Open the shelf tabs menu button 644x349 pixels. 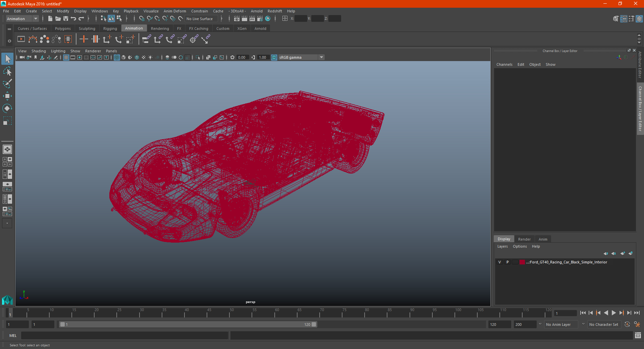pyautogui.click(x=9, y=29)
